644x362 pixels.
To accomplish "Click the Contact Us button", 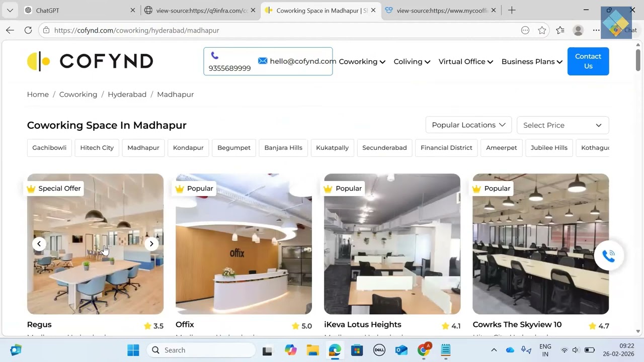I will tap(588, 61).
